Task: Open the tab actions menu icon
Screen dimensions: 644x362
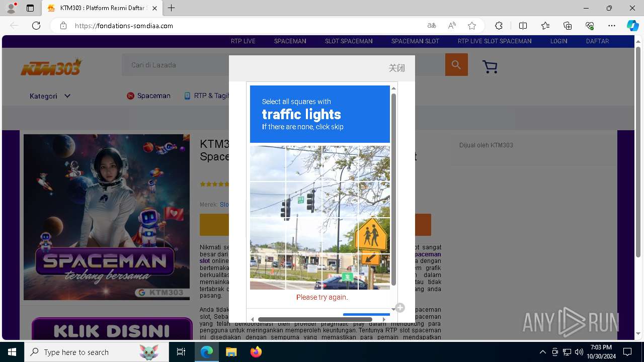Action: click(x=30, y=8)
